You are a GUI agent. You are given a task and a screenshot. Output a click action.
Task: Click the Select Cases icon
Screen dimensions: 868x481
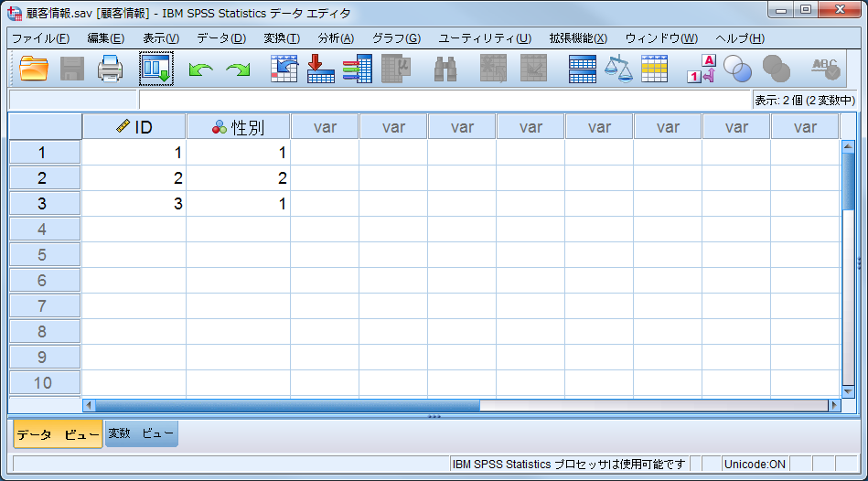(654, 69)
